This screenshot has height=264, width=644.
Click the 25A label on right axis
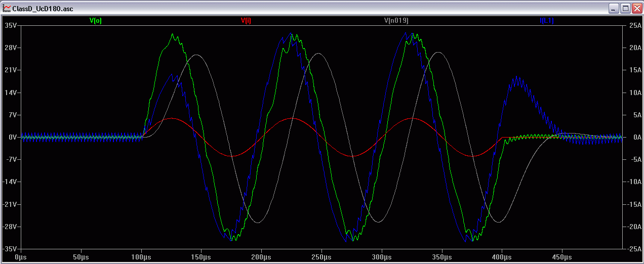pos(635,25)
